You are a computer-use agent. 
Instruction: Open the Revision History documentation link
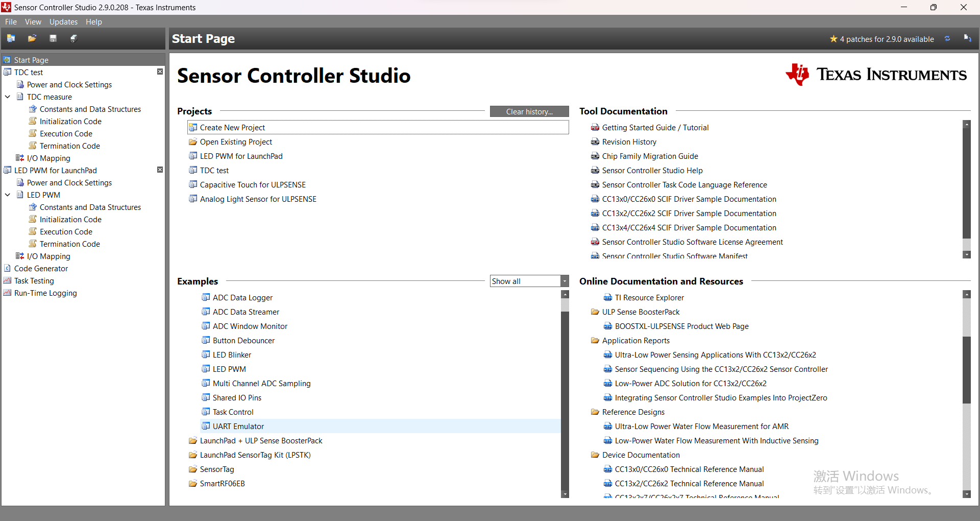[629, 141]
